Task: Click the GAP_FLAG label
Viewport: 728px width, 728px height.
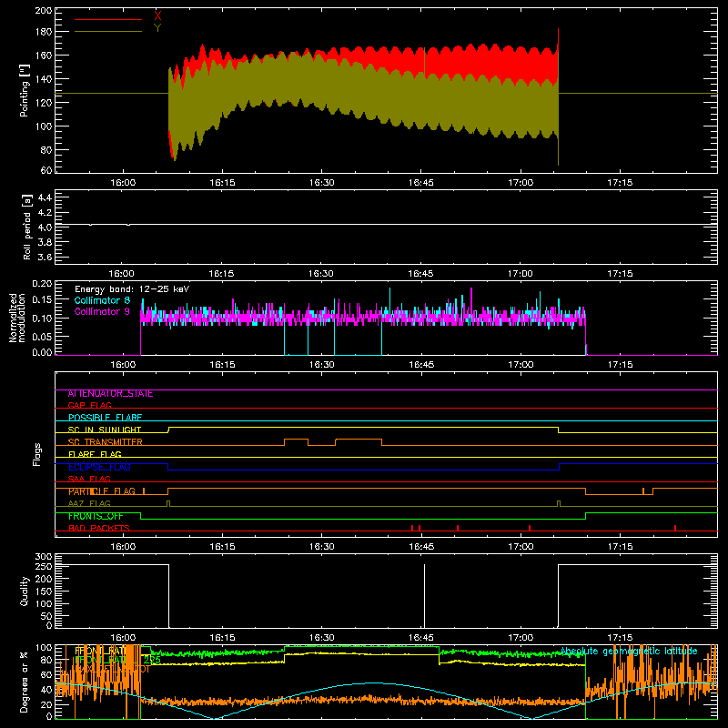Action: [x=89, y=405]
